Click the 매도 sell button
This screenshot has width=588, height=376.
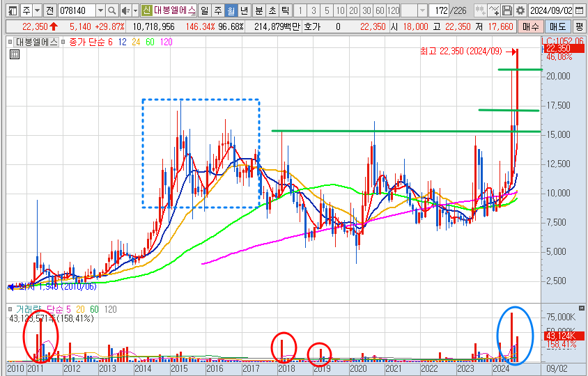557,26
